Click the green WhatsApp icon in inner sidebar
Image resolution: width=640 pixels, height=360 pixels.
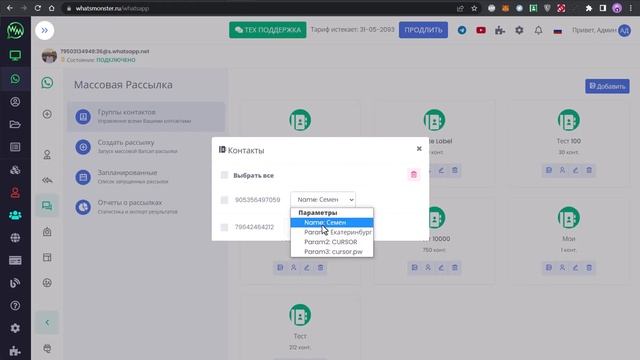pyautogui.click(x=47, y=83)
